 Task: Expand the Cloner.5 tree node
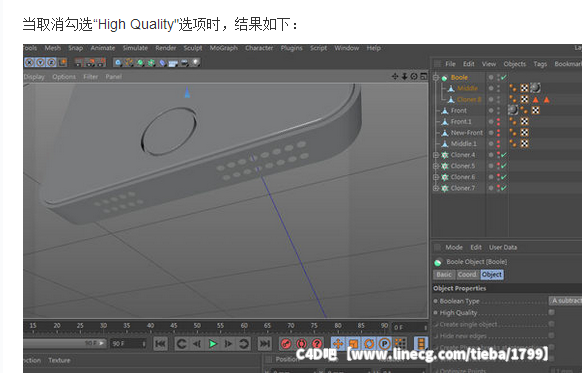pyautogui.click(x=436, y=166)
